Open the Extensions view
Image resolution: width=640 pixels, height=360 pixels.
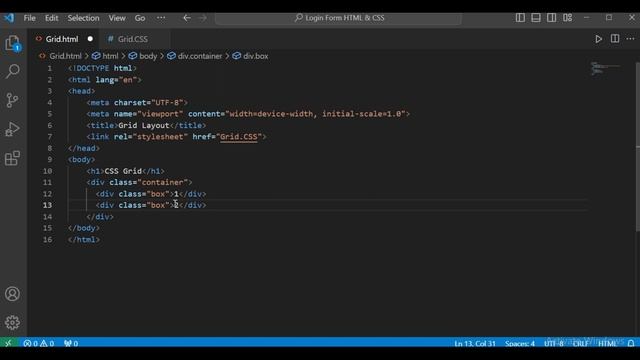[13, 158]
